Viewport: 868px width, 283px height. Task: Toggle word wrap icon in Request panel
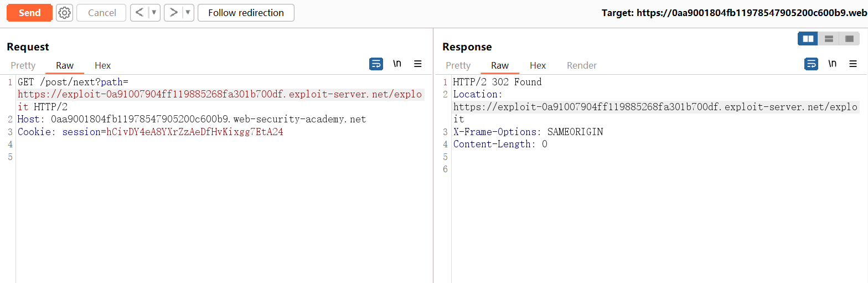pos(376,64)
